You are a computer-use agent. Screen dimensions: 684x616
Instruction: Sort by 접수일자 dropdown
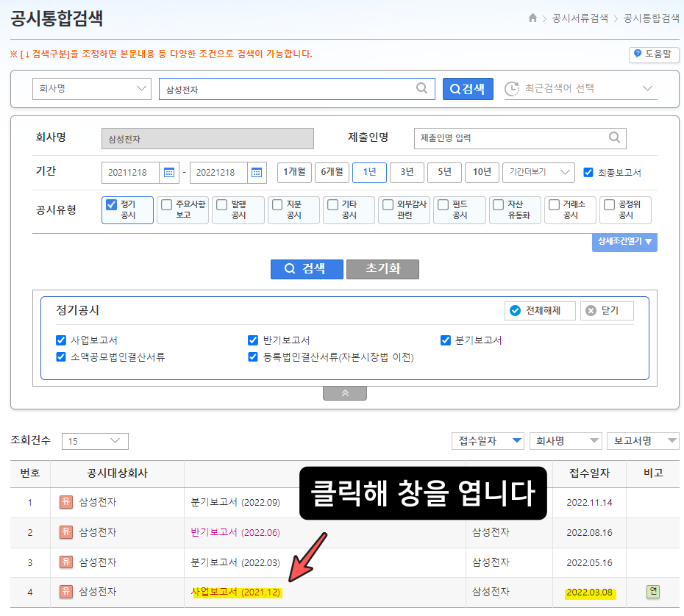(488, 441)
